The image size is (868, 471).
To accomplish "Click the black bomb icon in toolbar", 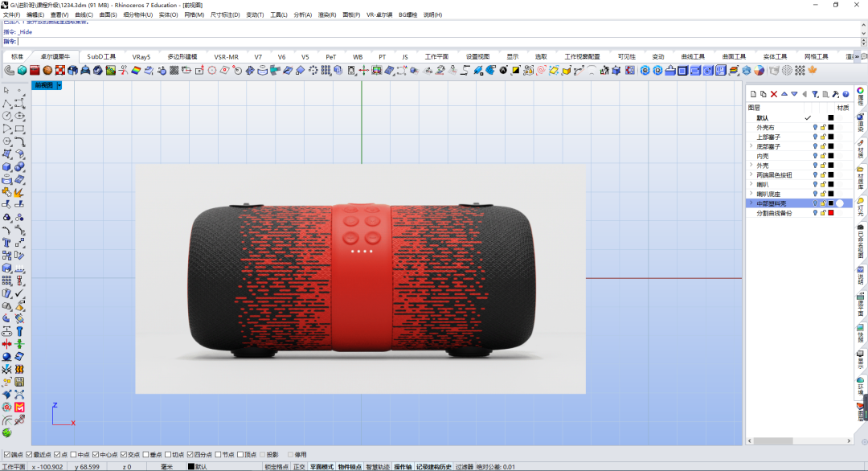I will 503,70.
